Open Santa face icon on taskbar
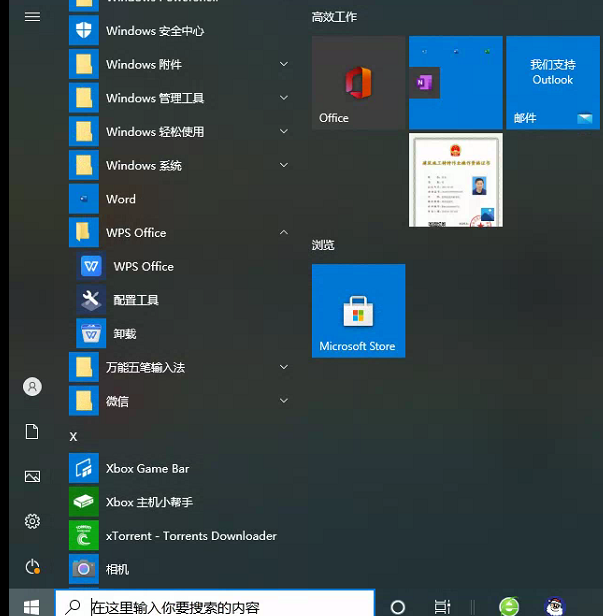The width and height of the screenshot is (603, 616). (554, 607)
